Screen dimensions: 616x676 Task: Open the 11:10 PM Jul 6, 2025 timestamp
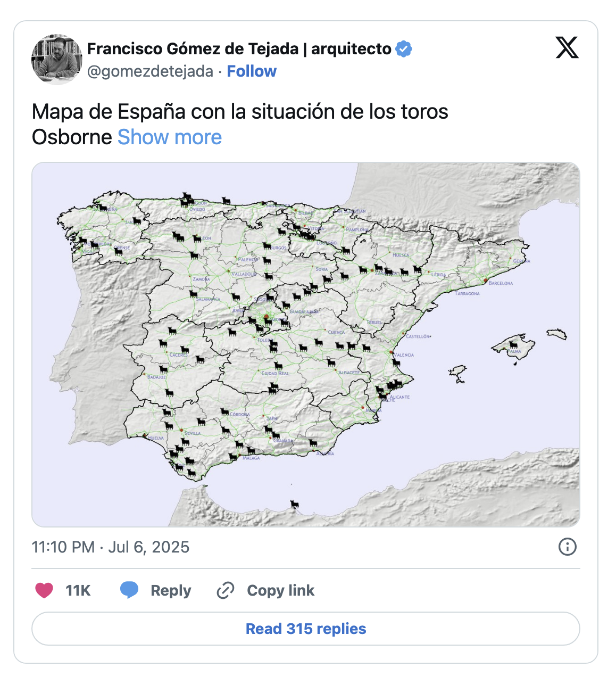pos(111,547)
